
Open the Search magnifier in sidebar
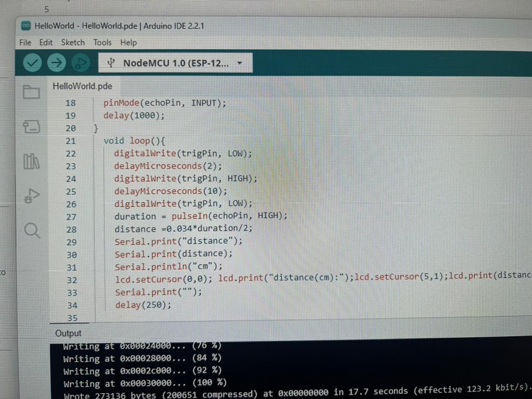(x=32, y=231)
